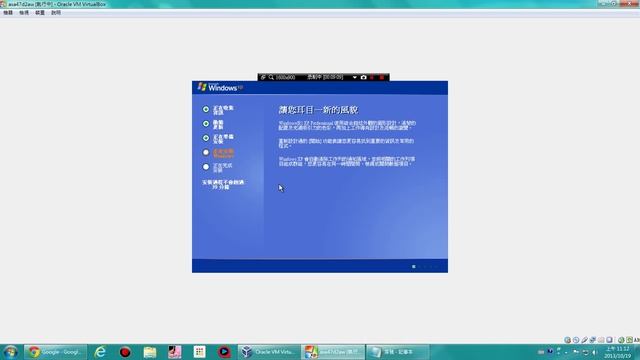Image resolution: width=640 pixels, height=360 pixels.
Task: Click the optical disc icon in the VirtualBox status bar
Action: pyautogui.click(x=576, y=340)
